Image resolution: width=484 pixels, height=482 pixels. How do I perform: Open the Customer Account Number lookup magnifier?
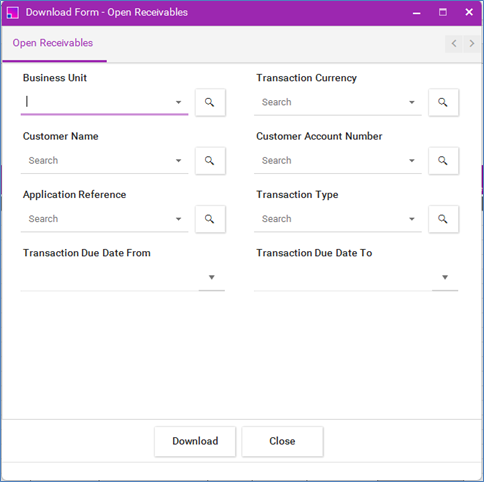(x=443, y=161)
